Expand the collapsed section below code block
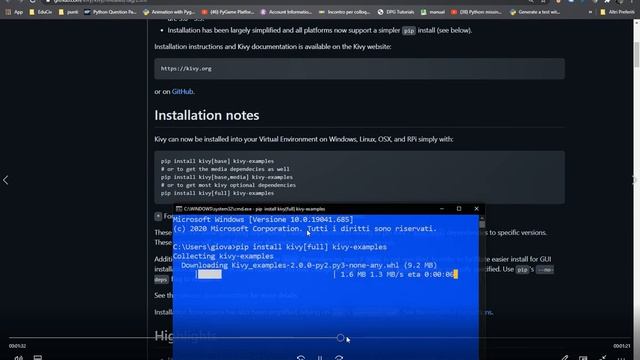The height and width of the screenshot is (360, 640). [158, 216]
